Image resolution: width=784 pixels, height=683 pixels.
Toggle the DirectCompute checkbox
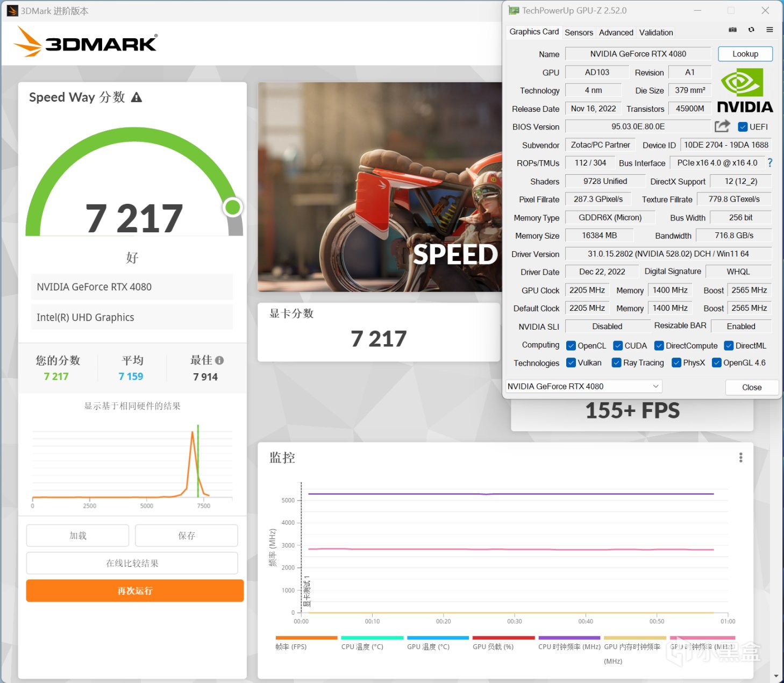(x=659, y=346)
